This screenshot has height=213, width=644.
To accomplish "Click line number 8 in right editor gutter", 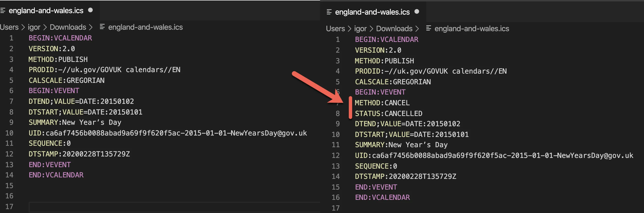I will click(338, 114).
